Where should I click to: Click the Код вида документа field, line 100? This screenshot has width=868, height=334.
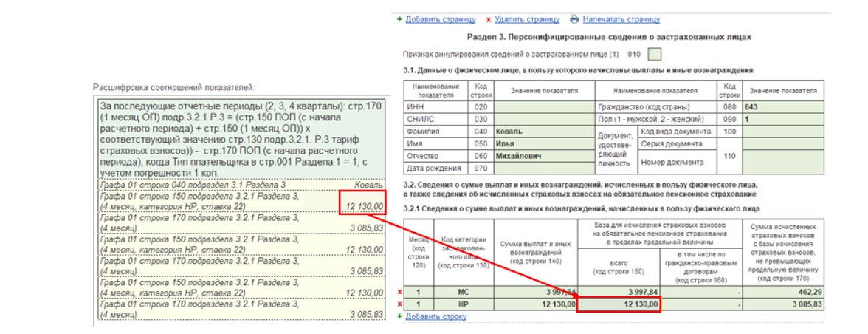click(x=782, y=132)
